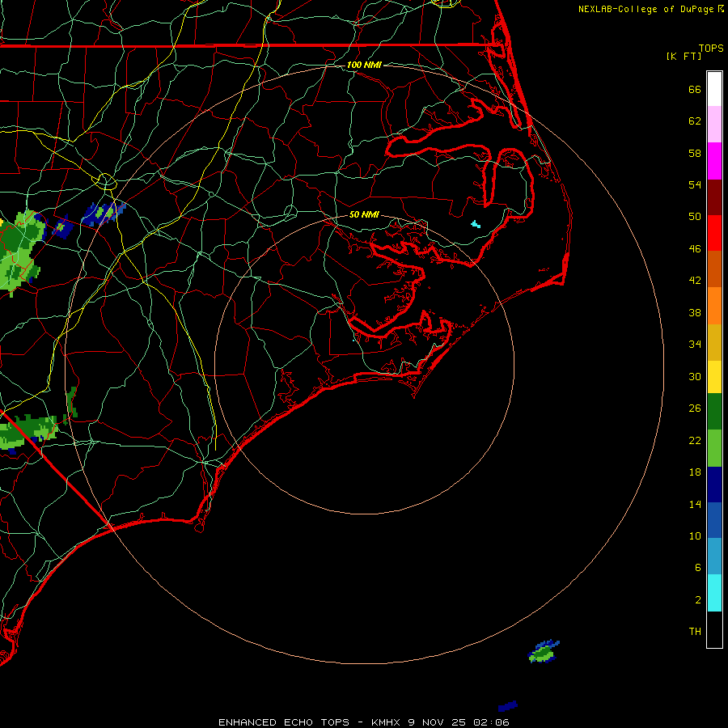Image resolution: width=728 pixels, height=728 pixels.
Task: Pick the bright orange legend swatch
Action: tap(714, 306)
